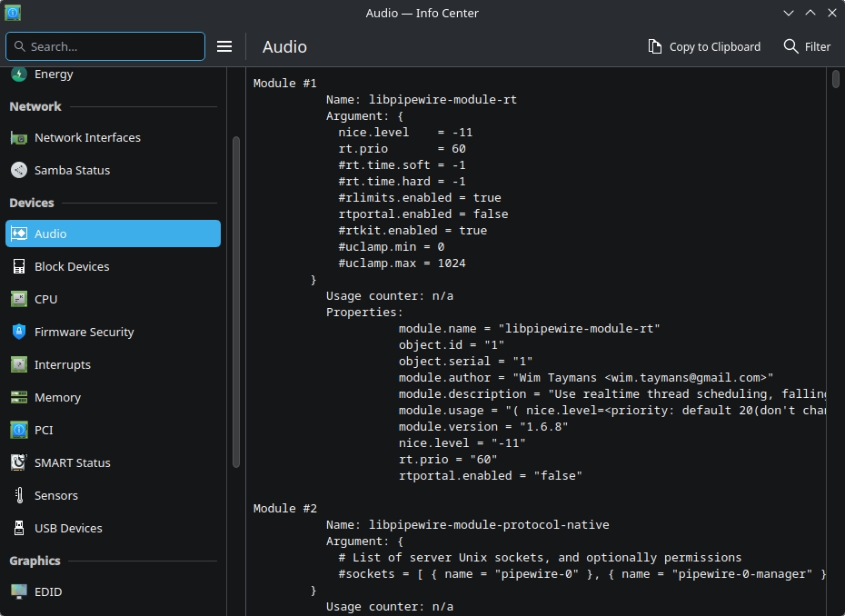Open the Sensors page

click(x=114, y=495)
